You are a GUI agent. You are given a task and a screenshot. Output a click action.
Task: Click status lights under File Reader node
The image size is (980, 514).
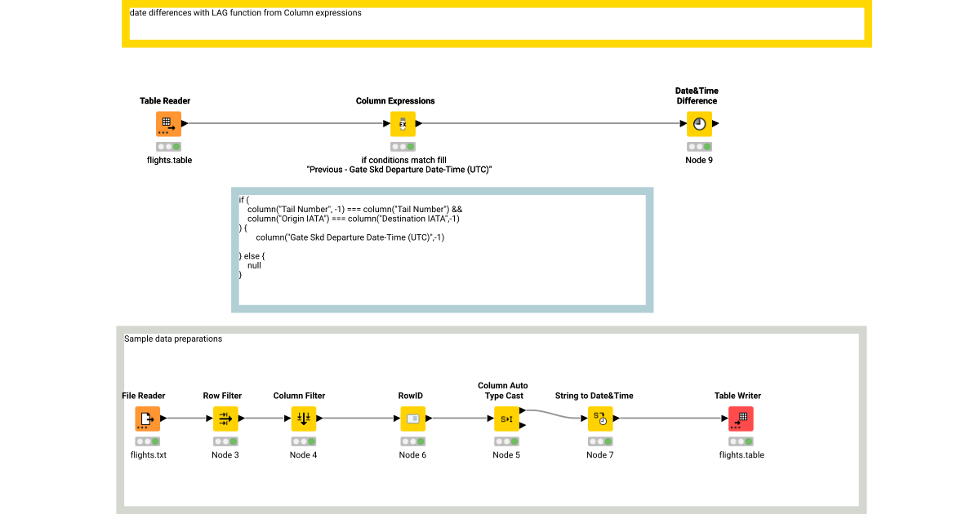(148, 441)
